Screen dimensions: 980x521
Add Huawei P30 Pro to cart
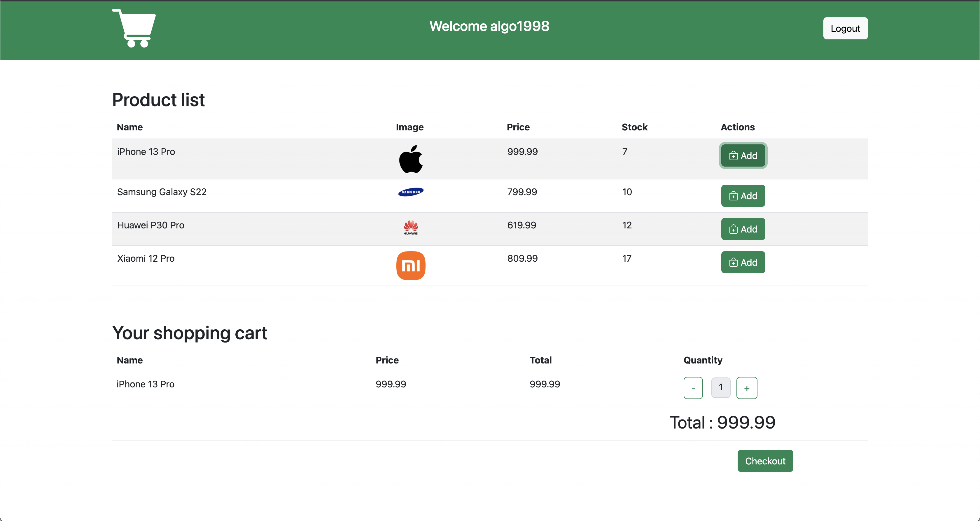[x=743, y=229]
